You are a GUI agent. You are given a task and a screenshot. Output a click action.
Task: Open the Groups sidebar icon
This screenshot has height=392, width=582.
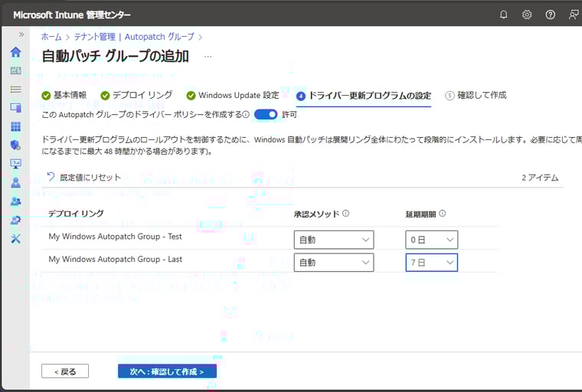tap(15, 201)
